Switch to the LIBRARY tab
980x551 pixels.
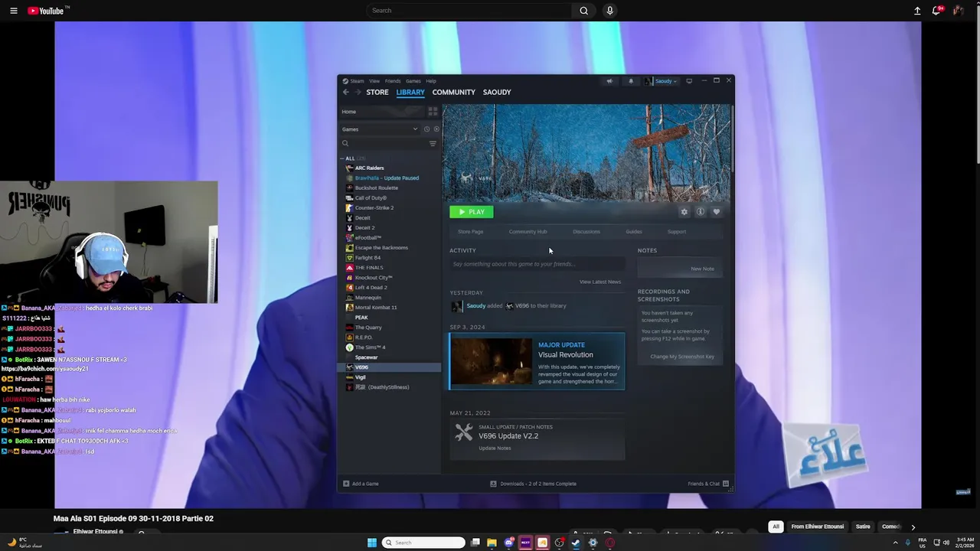click(410, 92)
